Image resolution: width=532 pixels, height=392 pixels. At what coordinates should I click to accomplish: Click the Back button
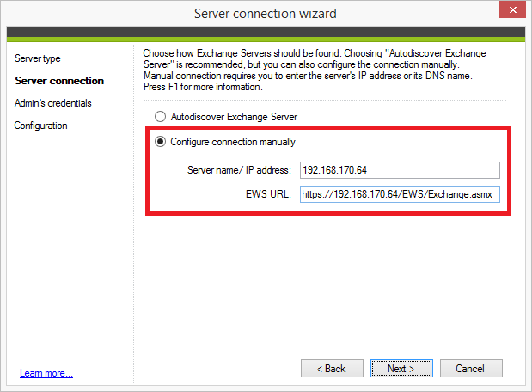click(332, 369)
